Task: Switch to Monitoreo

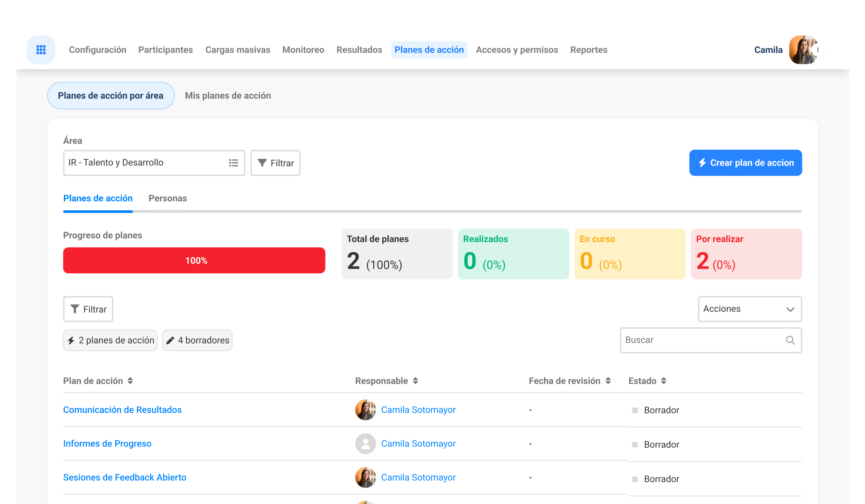Action: (303, 50)
